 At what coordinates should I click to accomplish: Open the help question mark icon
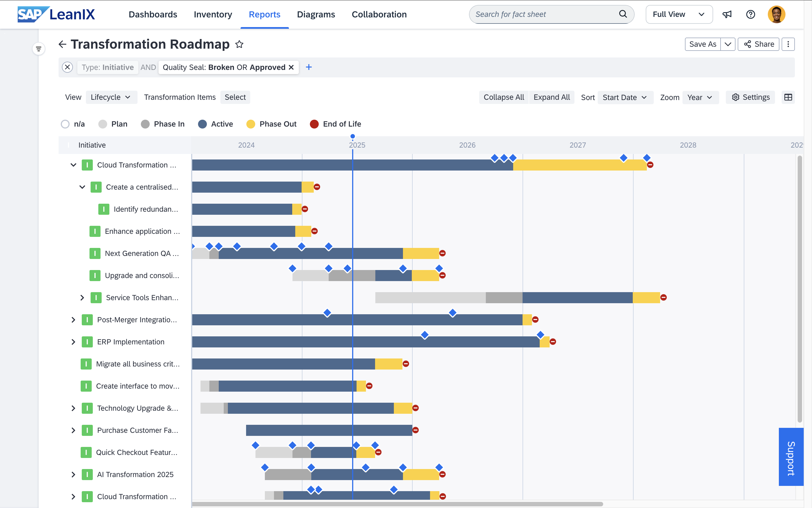pyautogui.click(x=750, y=14)
